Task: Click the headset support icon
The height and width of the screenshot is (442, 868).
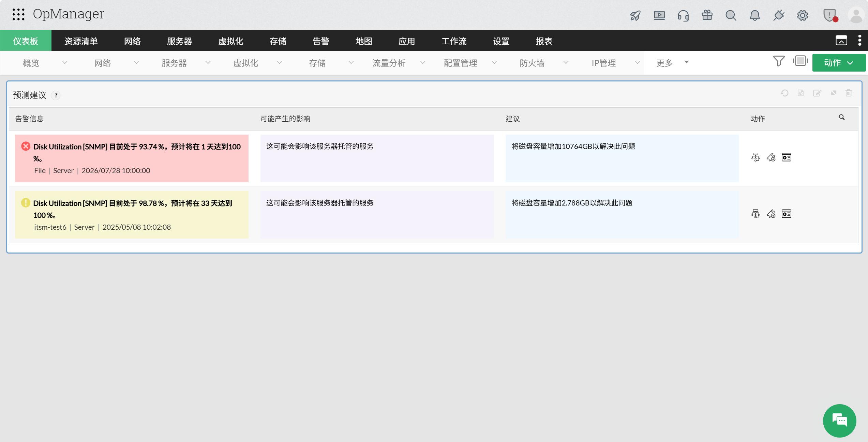Action: tap(683, 15)
